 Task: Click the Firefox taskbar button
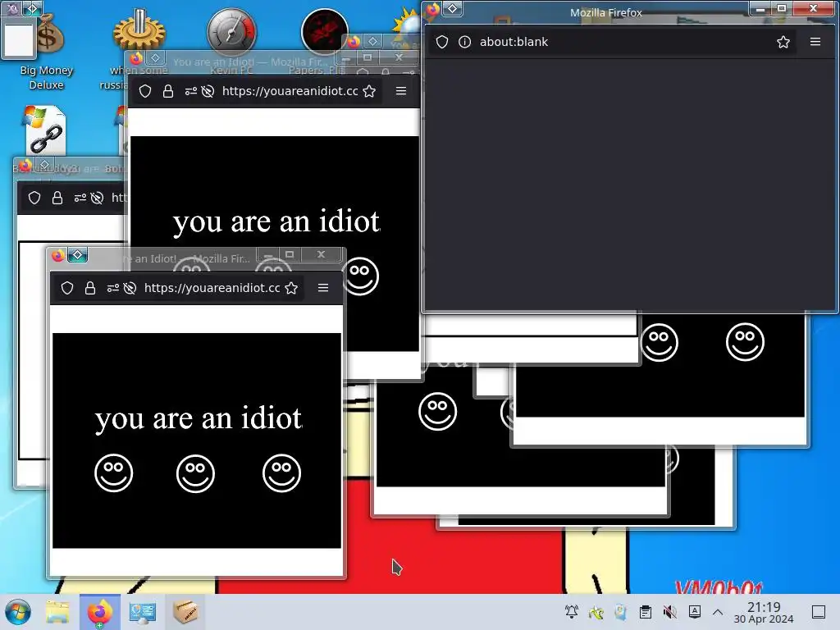pyautogui.click(x=100, y=612)
